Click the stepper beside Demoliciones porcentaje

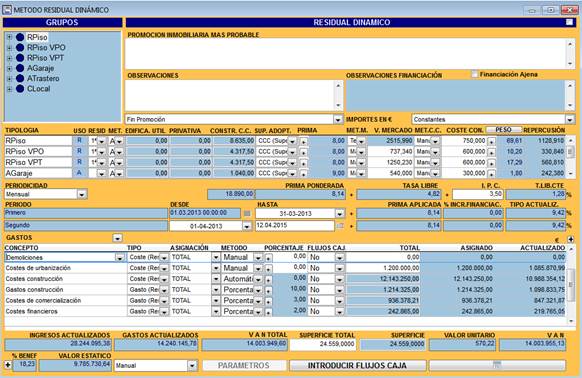pyautogui.click(x=268, y=258)
